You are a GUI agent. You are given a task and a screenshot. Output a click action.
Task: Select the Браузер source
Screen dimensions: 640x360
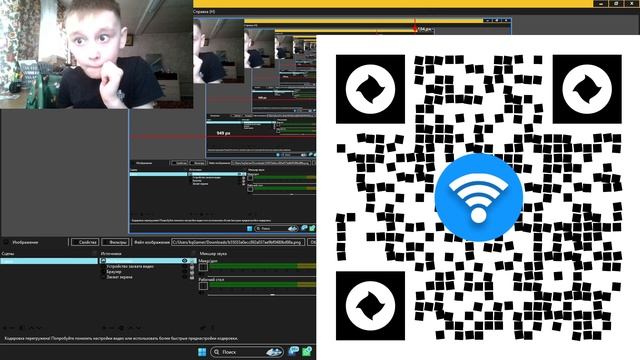pos(113,271)
